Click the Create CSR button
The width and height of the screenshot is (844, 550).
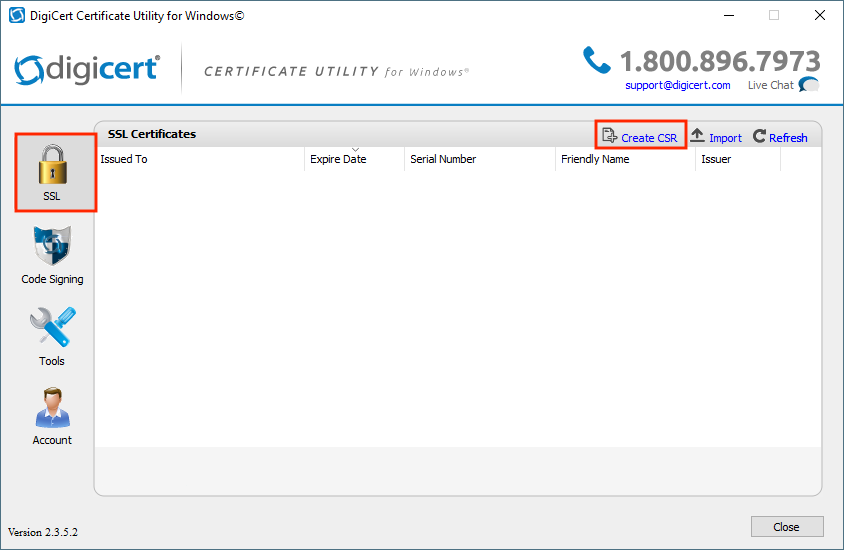[640, 138]
